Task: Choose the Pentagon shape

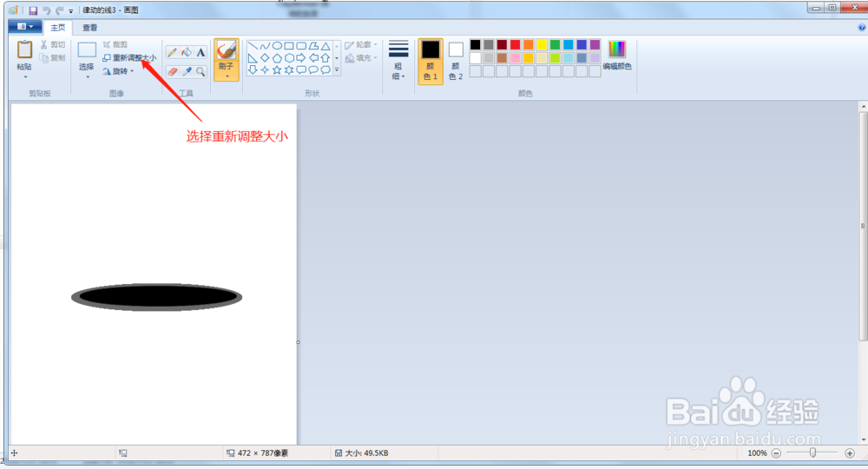Action: pos(277,58)
